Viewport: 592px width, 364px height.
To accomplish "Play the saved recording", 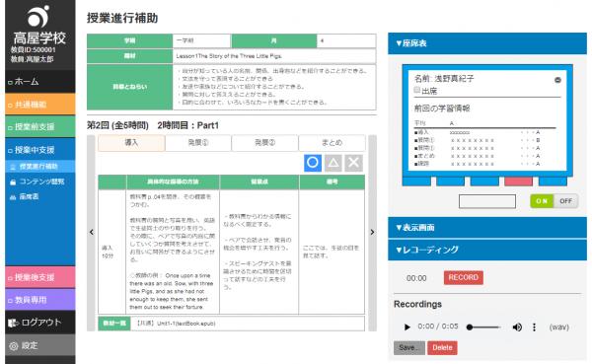I will [x=407, y=327].
